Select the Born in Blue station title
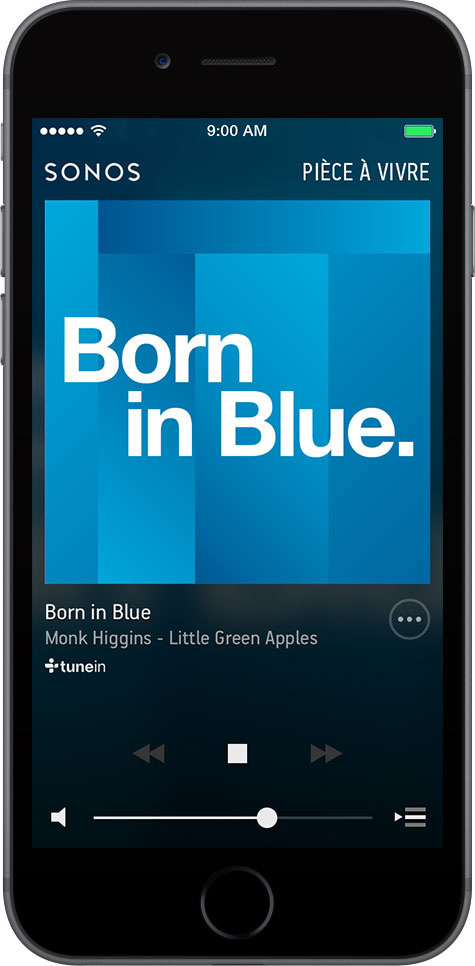 pyautogui.click(x=98, y=612)
